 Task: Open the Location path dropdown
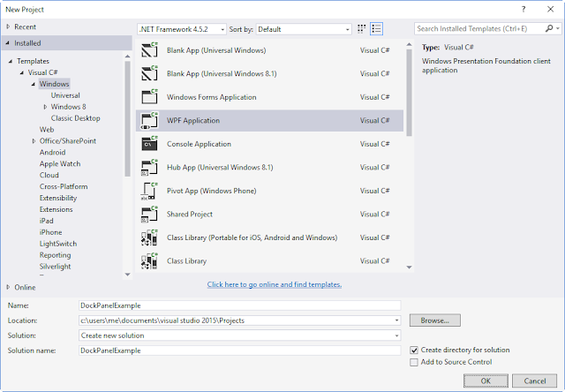pyautogui.click(x=396, y=320)
